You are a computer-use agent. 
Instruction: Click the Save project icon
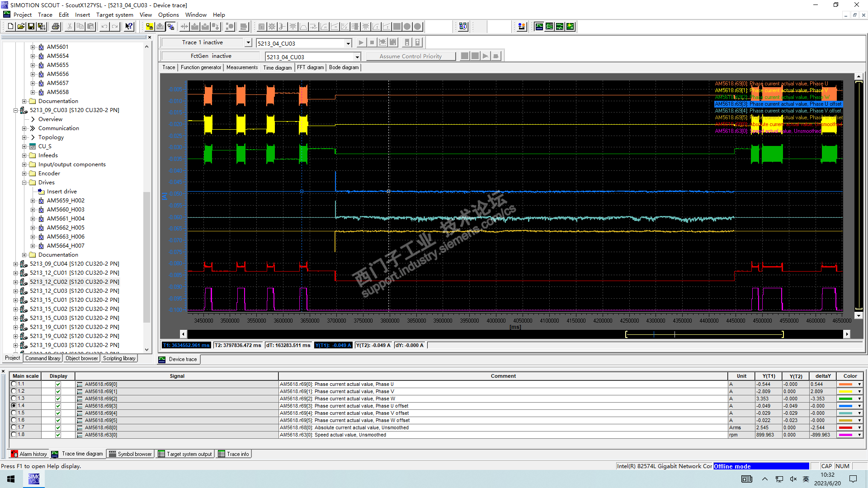(31, 27)
